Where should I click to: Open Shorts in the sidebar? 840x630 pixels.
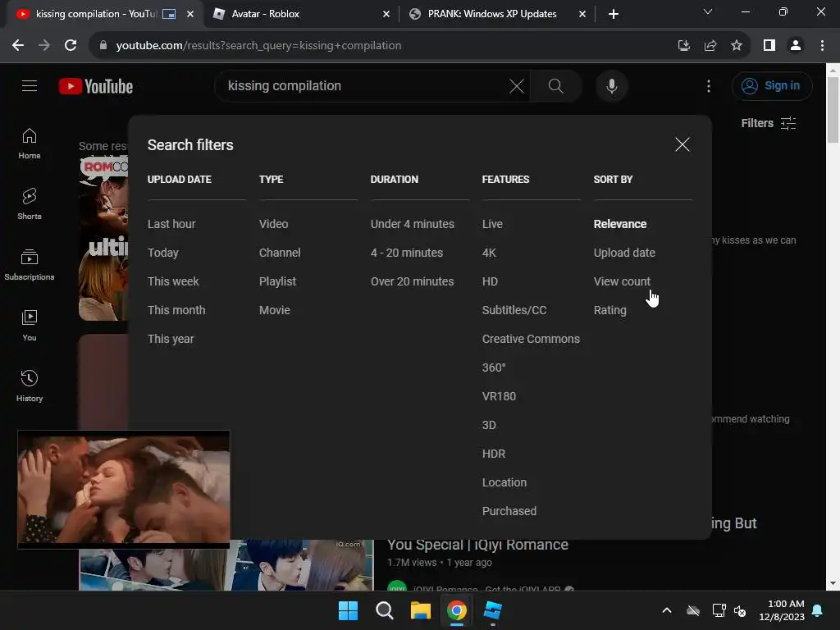tap(30, 204)
